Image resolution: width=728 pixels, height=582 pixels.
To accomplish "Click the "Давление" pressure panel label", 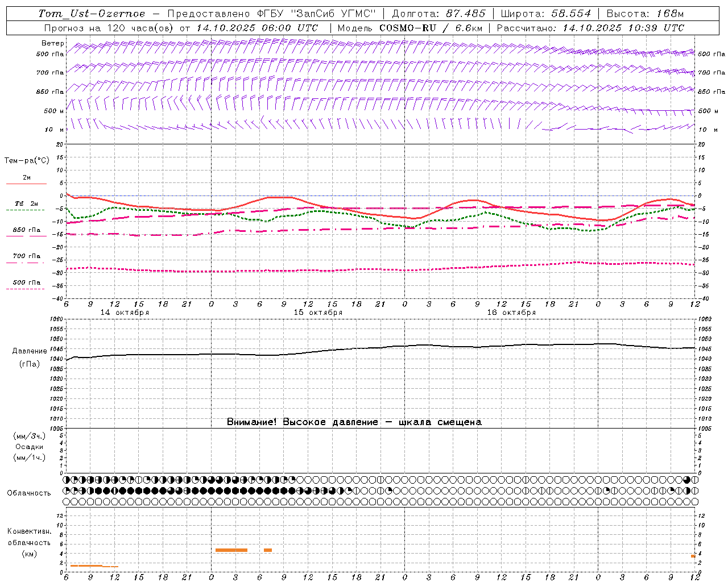I will [x=30, y=351].
